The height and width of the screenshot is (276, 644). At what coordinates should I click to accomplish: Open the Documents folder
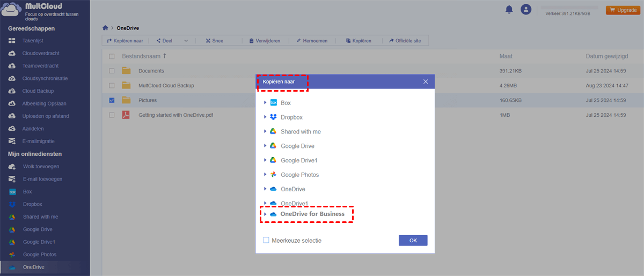(151, 71)
